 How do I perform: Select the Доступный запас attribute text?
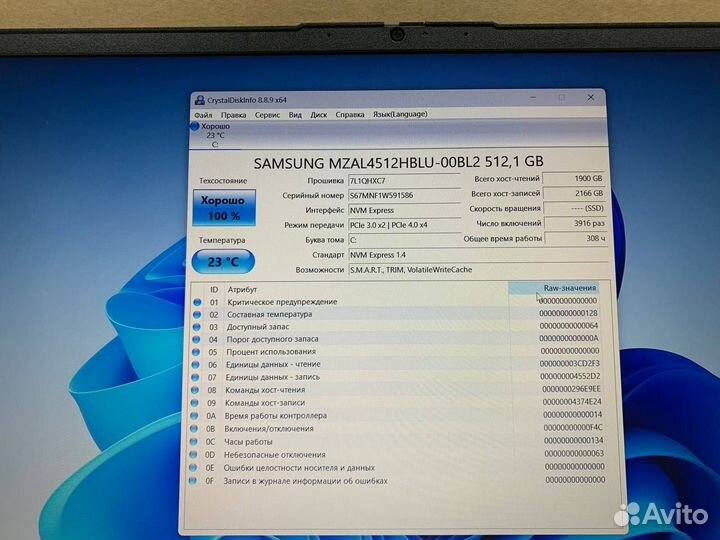(258, 327)
